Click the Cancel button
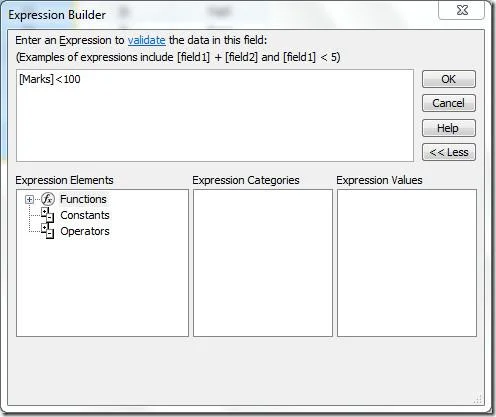 point(448,103)
